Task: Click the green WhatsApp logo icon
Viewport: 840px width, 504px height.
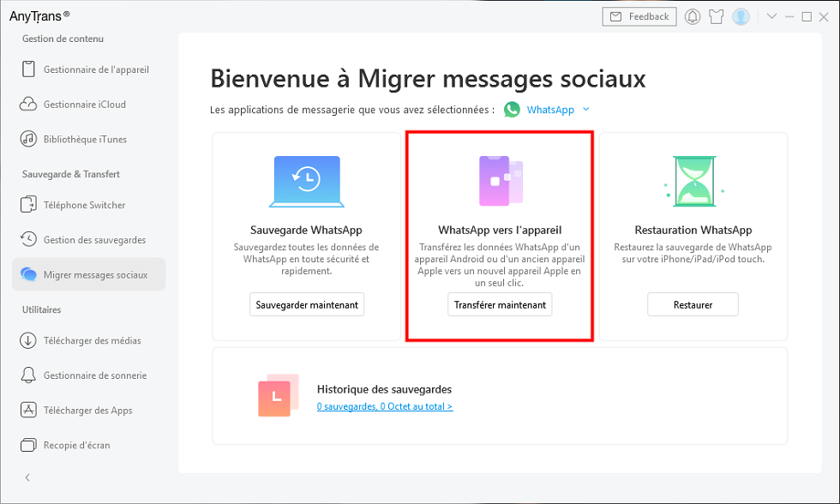Action: [x=513, y=109]
